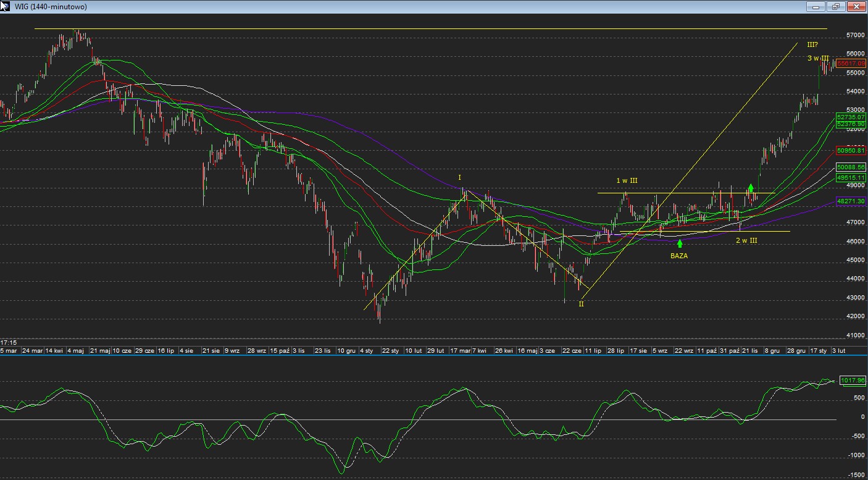Select the BAZA text annotation

click(679, 255)
